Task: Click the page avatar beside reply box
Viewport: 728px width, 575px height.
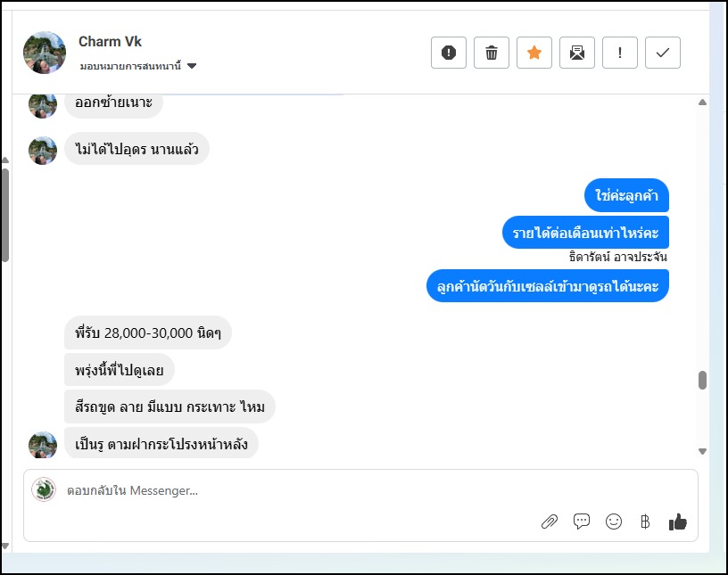Action: (44, 489)
